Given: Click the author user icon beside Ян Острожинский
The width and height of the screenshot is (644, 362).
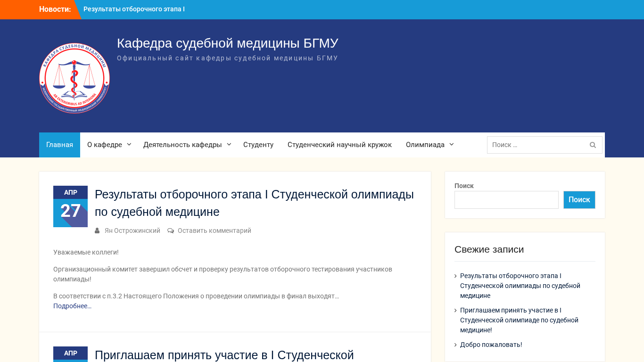Looking at the screenshot, I should 97,230.
